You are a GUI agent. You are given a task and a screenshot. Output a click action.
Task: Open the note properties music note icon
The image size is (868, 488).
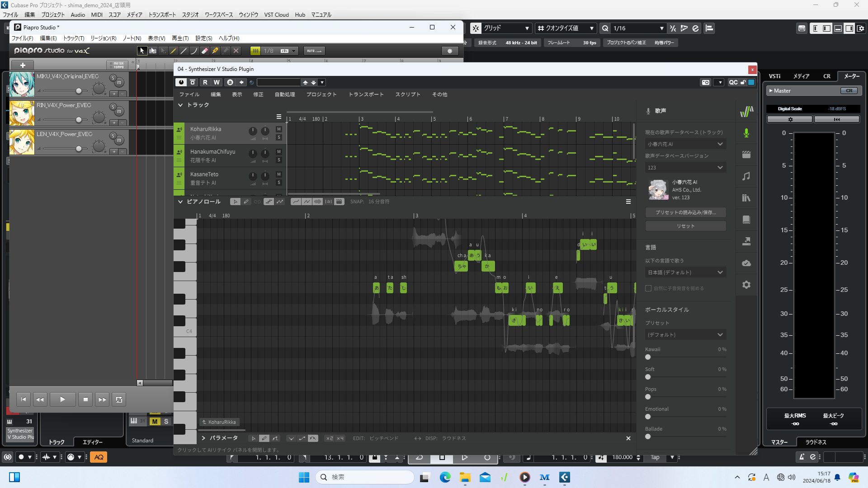(x=746, y=176)
